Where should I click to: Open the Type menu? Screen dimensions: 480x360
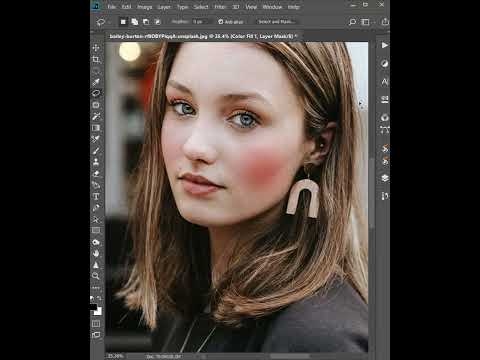click(182, 7)
